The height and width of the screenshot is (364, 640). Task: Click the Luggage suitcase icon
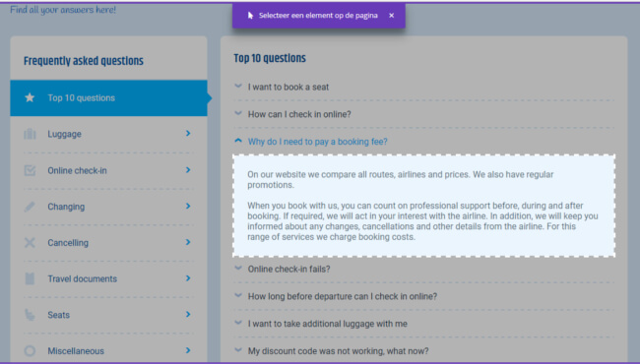[x=30, y=134]
